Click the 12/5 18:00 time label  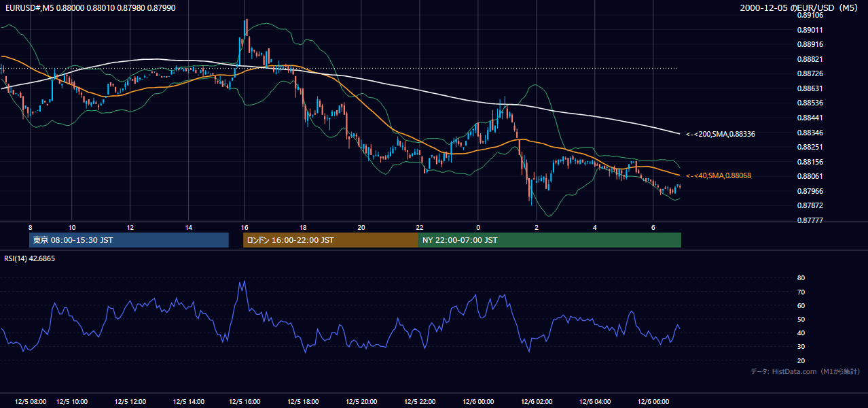coord(304,402)
